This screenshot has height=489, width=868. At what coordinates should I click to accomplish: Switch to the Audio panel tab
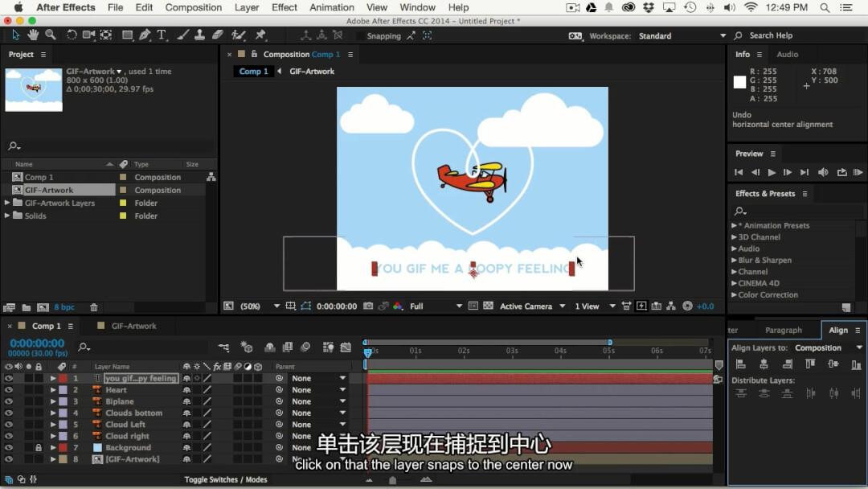[x=787, y=54]
